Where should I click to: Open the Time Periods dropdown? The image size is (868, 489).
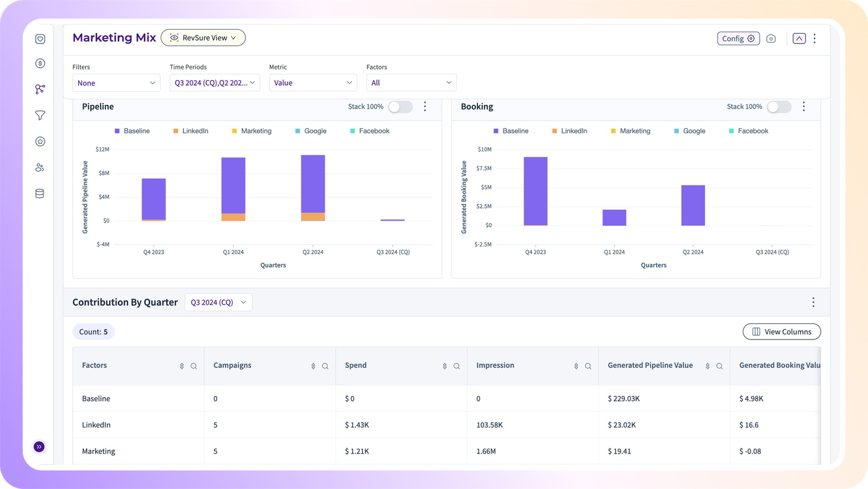pos(215,83)
